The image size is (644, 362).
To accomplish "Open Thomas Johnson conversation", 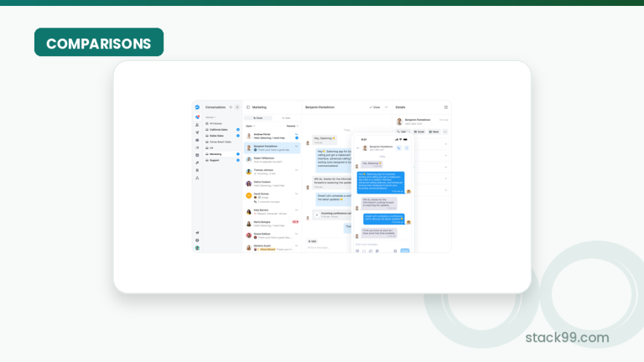I will click(272, 172).
